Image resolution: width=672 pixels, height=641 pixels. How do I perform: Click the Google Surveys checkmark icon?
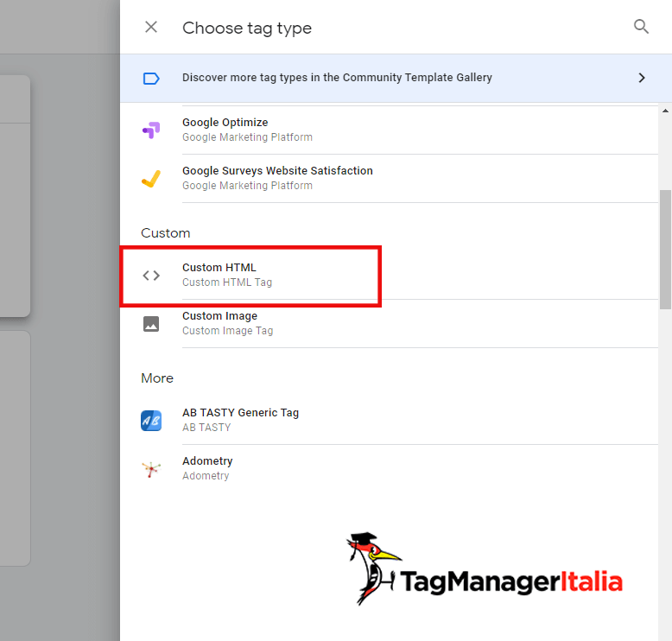click(x=151, y=178)
